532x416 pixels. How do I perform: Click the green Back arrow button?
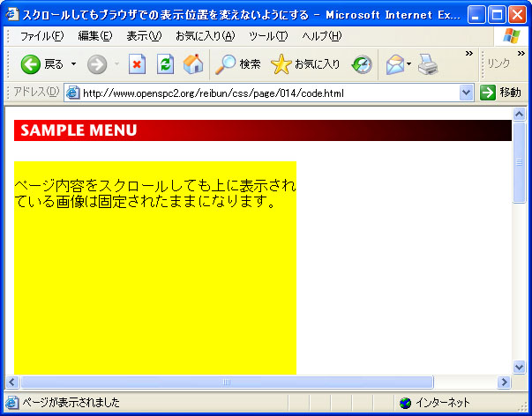point(31,64)
